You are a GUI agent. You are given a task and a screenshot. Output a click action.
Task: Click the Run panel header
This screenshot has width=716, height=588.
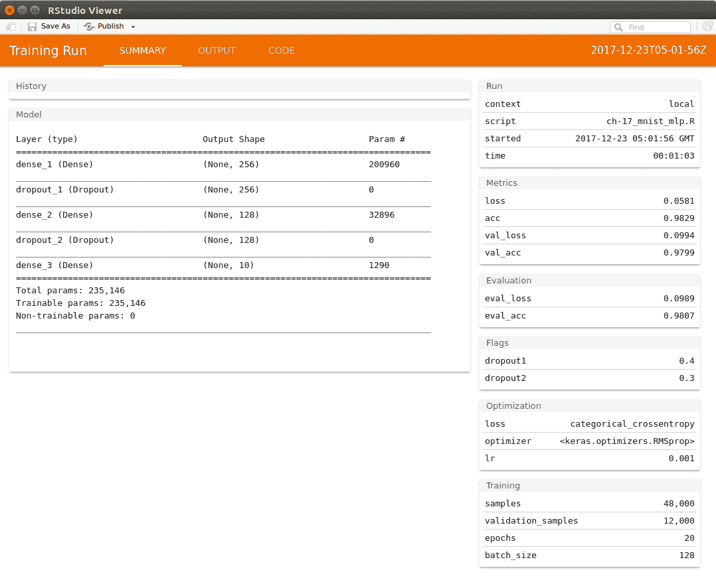point(590,86)
